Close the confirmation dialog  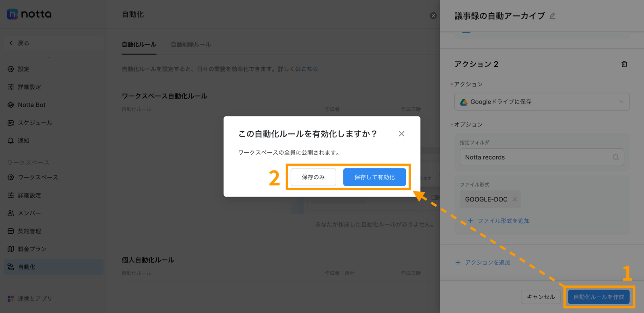click(402, 134)
